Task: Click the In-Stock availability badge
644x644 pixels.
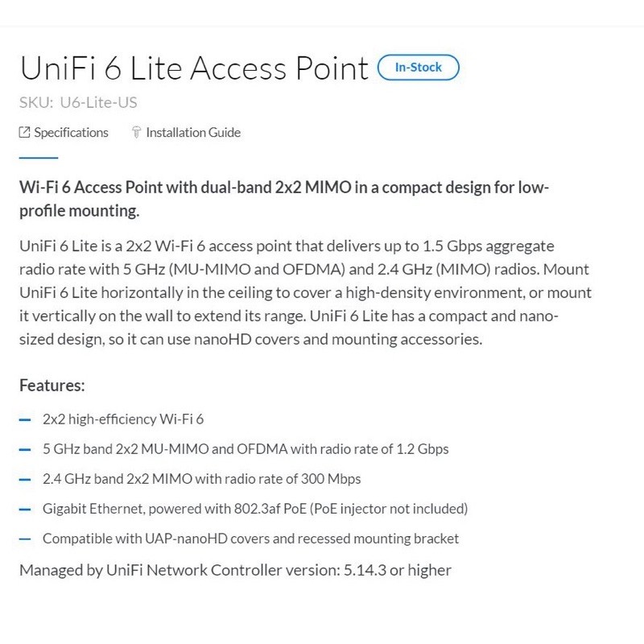Action: click(x=419, y=68)
